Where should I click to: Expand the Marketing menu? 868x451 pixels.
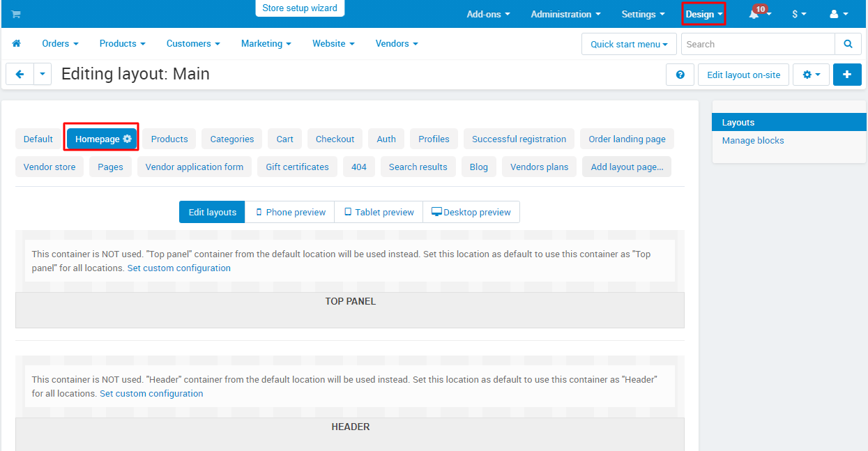(x=266, y=43)
